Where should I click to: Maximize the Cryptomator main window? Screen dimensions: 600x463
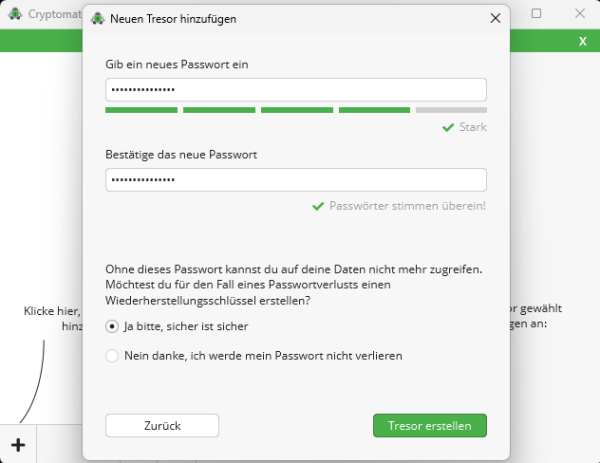[536, 14]
